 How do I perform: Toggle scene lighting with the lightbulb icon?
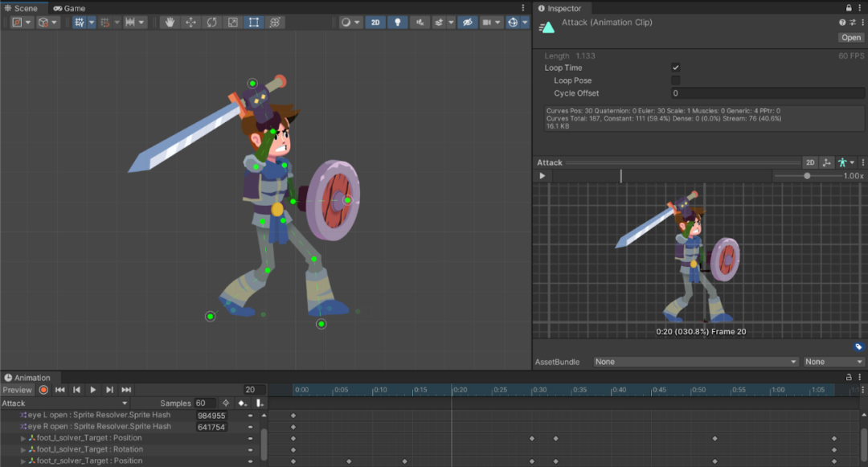(397, 23)
